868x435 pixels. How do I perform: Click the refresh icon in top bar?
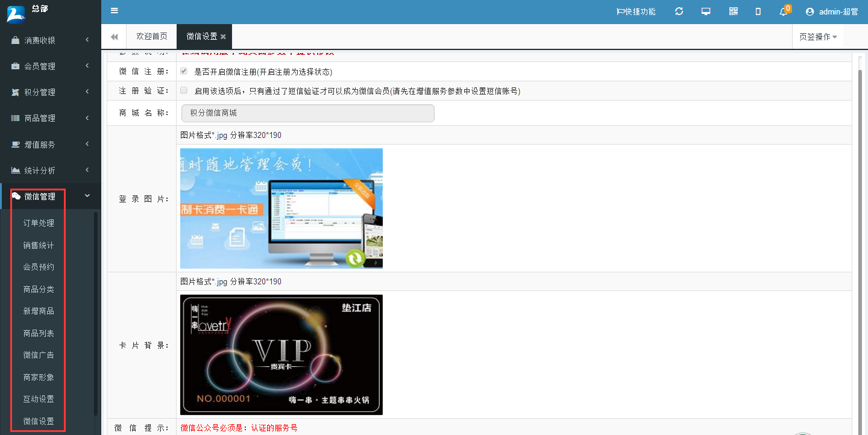[679, 11]
